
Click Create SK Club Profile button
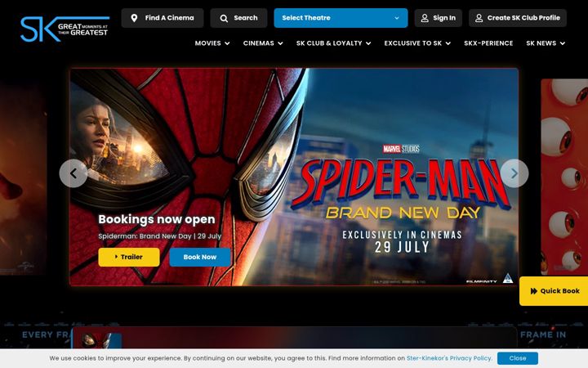pos(518,18)
